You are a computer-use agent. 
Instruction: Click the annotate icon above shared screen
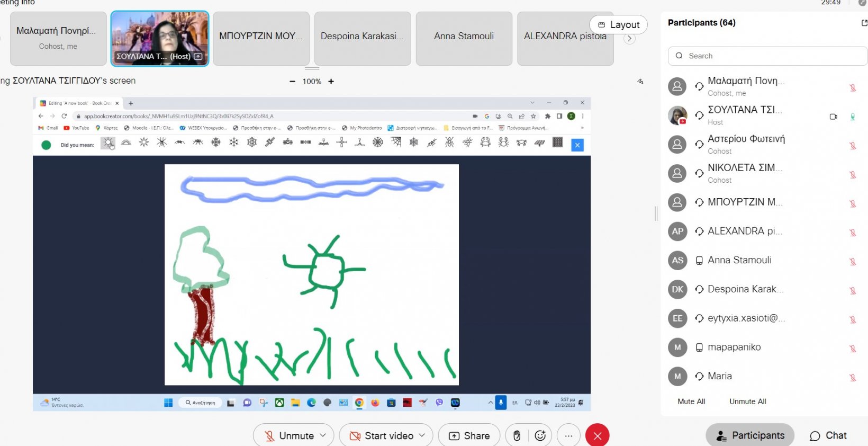tap(640, 82)
